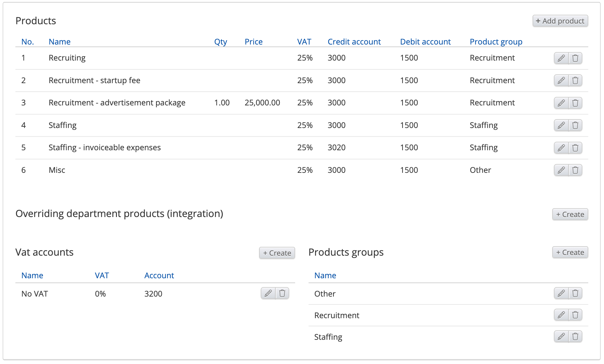Delete Staffing - invoiceable expenses product
The image size is (604, 364).
point(575,148)
